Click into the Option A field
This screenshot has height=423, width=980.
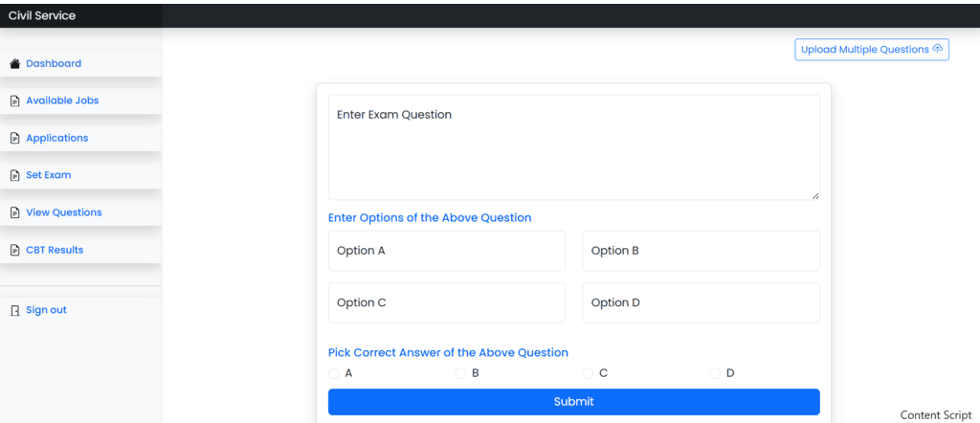click(446, 251)
